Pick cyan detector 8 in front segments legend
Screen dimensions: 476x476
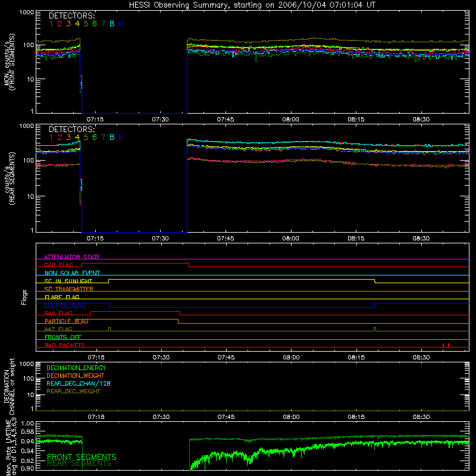112,24
